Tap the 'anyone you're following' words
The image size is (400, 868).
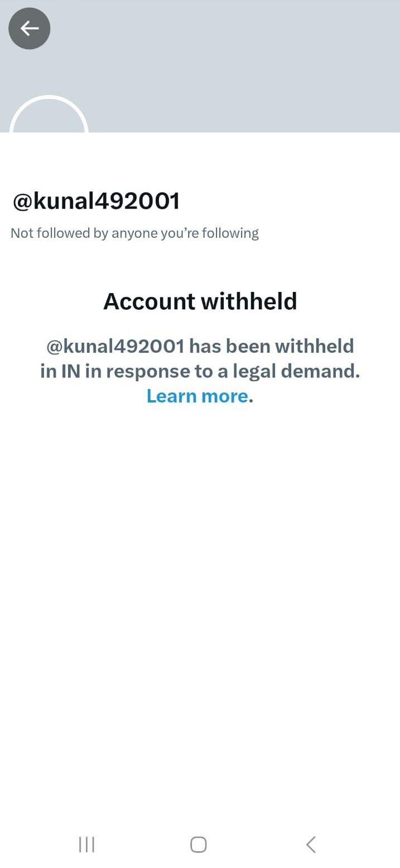(x=185, y=233)
